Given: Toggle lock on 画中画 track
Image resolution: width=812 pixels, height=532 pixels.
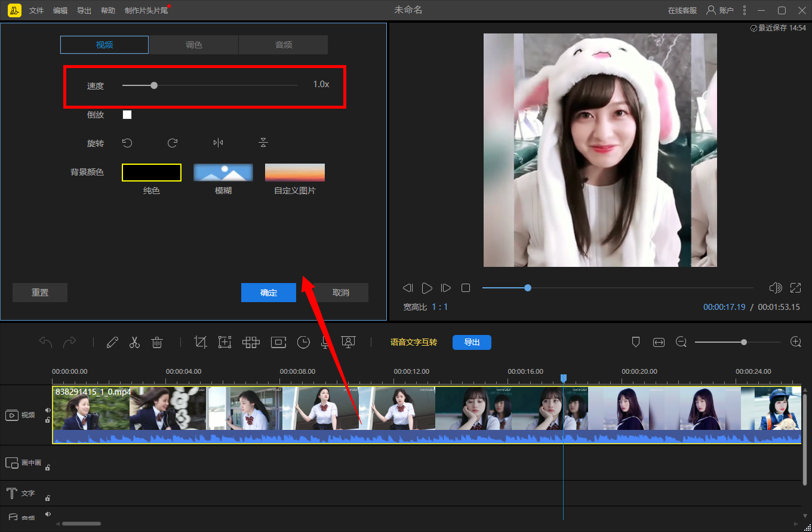Looking at the screenshot, I should (x=48, y=468).
